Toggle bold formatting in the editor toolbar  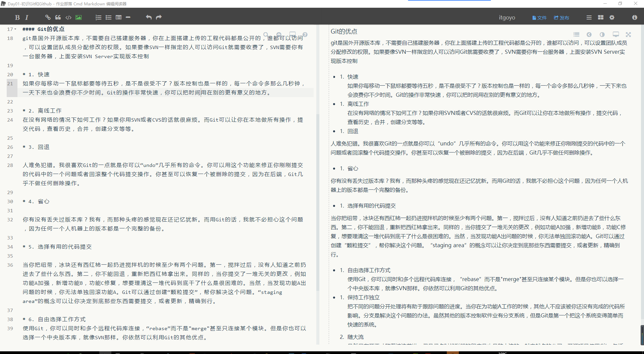pos(17,17)
